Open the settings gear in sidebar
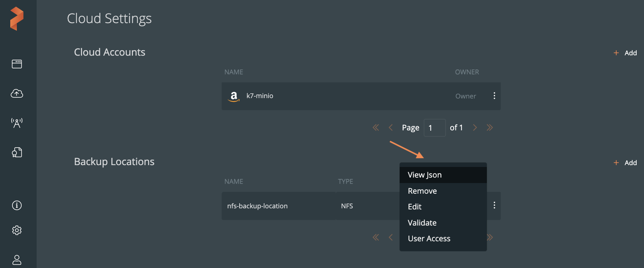The image size is (644, 268). tap(17, 230)
